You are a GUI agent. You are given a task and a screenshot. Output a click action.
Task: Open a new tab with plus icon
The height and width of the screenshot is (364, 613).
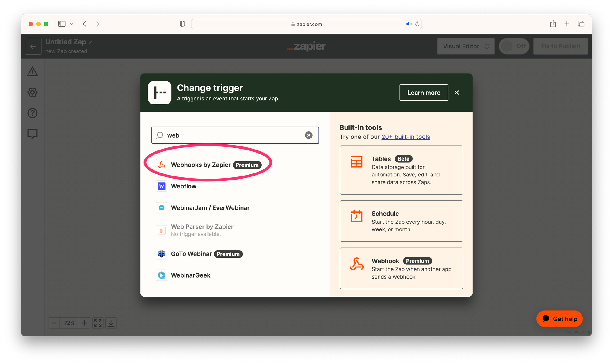(x=567, y=24)
